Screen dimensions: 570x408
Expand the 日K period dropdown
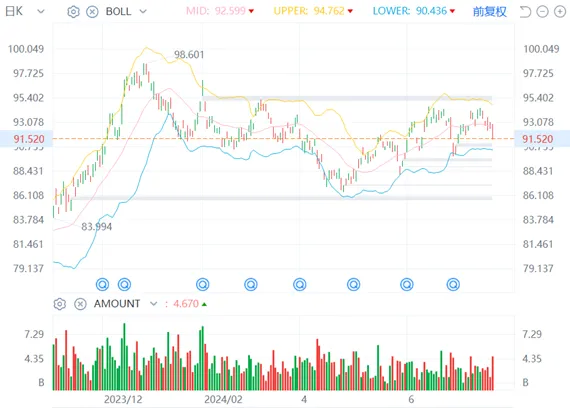pyautogui.click(x=41, y=11)
